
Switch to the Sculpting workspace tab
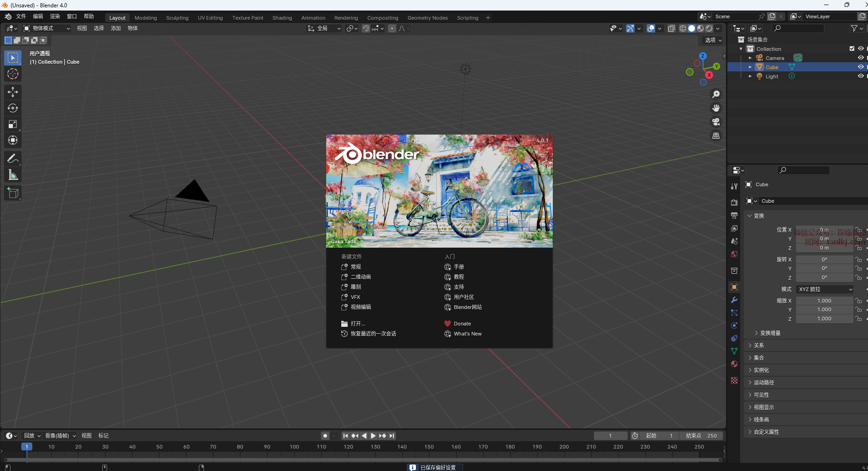tap(177, 18)
